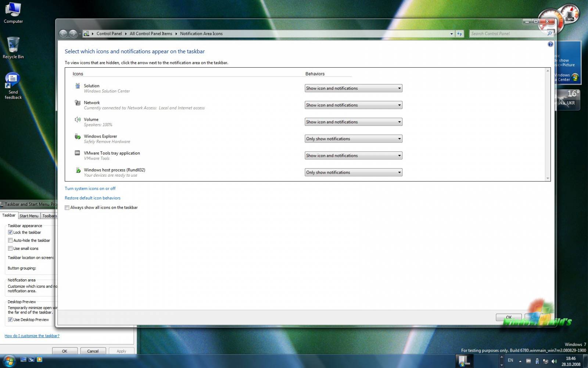Toggle Use Desktop Preview checkbox
Screen dimensions: 588x368
coord(10,319)
